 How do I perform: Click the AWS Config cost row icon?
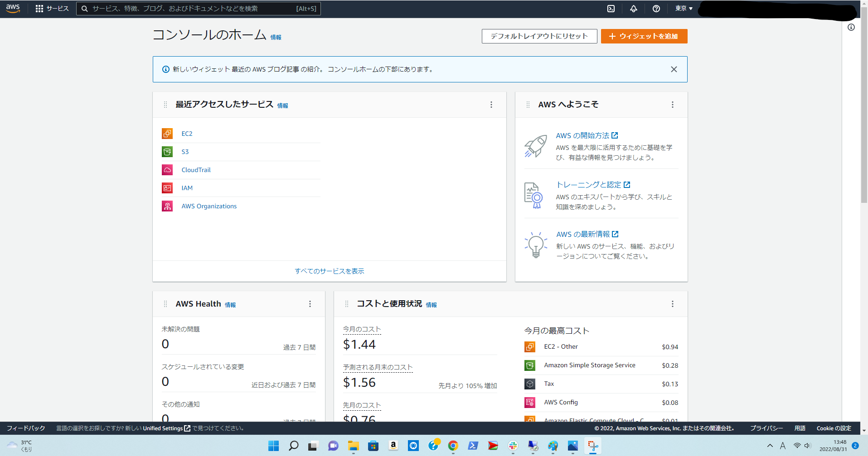[530, 403]
